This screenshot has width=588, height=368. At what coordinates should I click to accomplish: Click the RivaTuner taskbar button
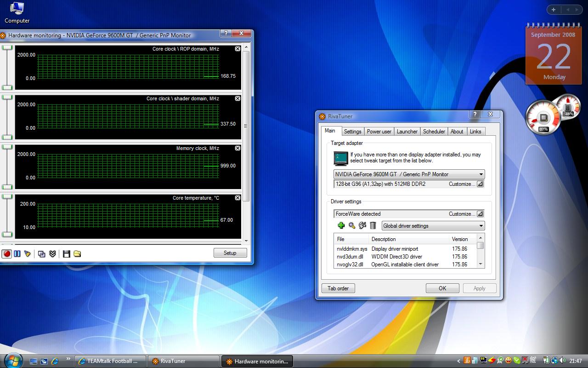point(184,361)
